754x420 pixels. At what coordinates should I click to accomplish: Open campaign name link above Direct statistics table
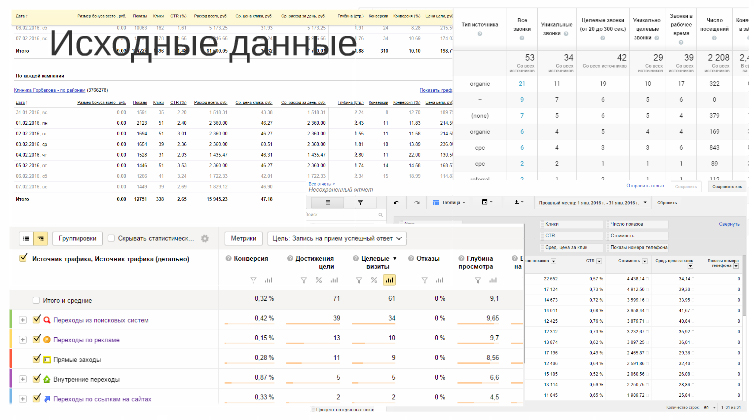point(50,90)
